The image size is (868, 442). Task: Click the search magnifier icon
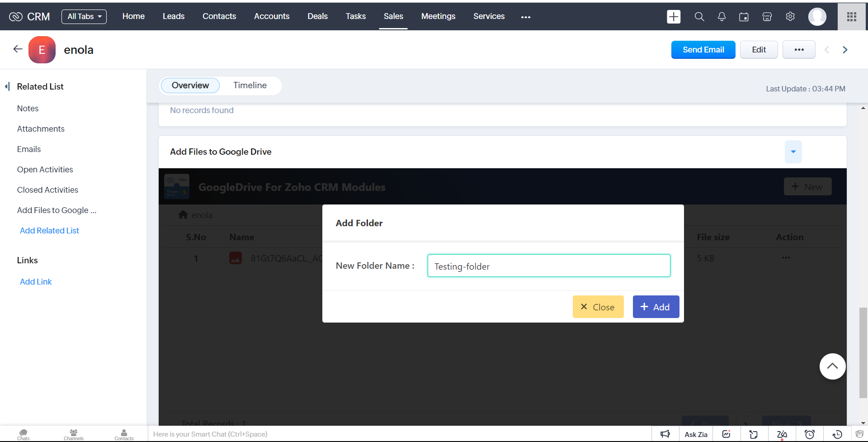tap(699, 17)
